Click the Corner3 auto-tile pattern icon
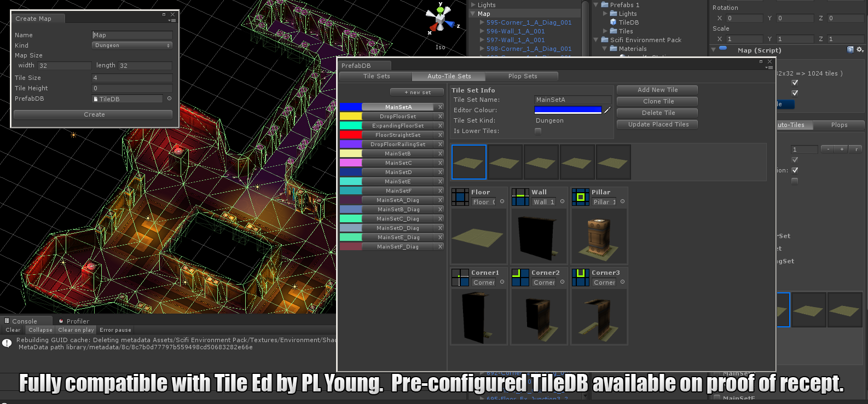This screenshot has height=404, width=868. [x=581, y=278]
